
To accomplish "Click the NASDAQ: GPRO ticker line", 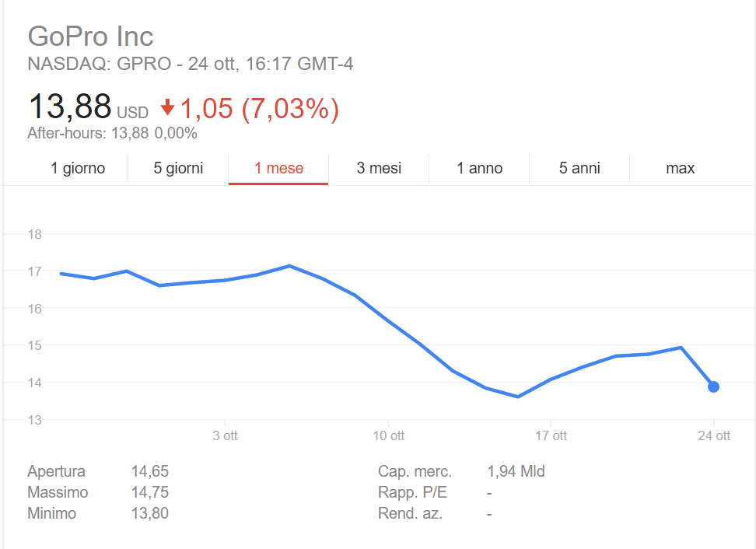I will pyautogui.click(x=190, y=64).
